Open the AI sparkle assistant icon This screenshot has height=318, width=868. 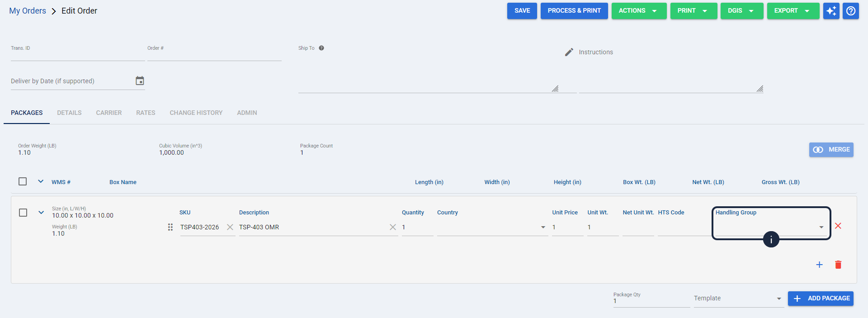point(831,11)
